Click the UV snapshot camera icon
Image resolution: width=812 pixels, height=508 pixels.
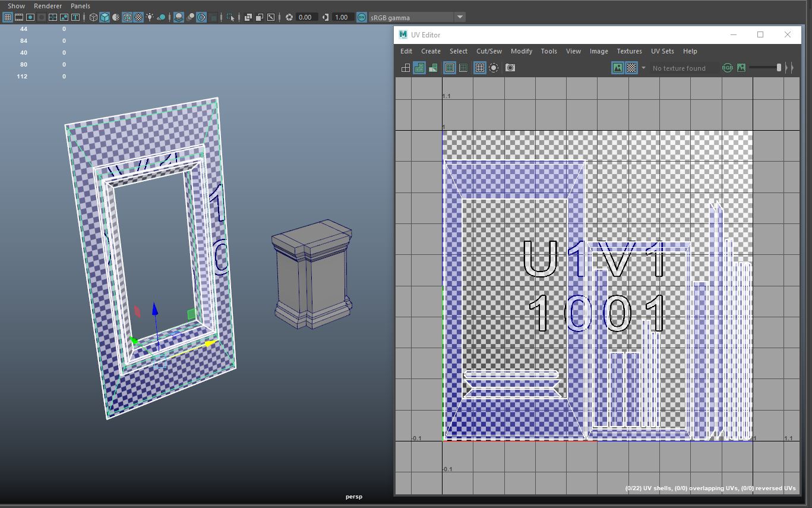(510, 68)
